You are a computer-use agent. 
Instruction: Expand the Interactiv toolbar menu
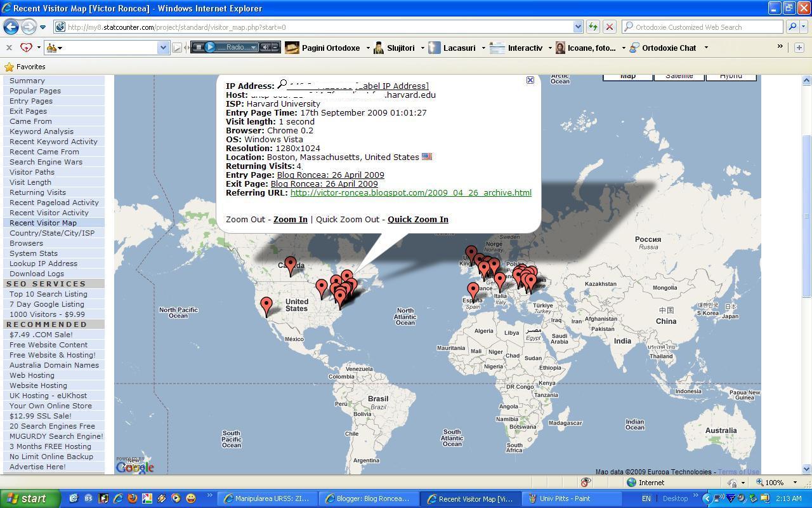[x=550, y=48]
